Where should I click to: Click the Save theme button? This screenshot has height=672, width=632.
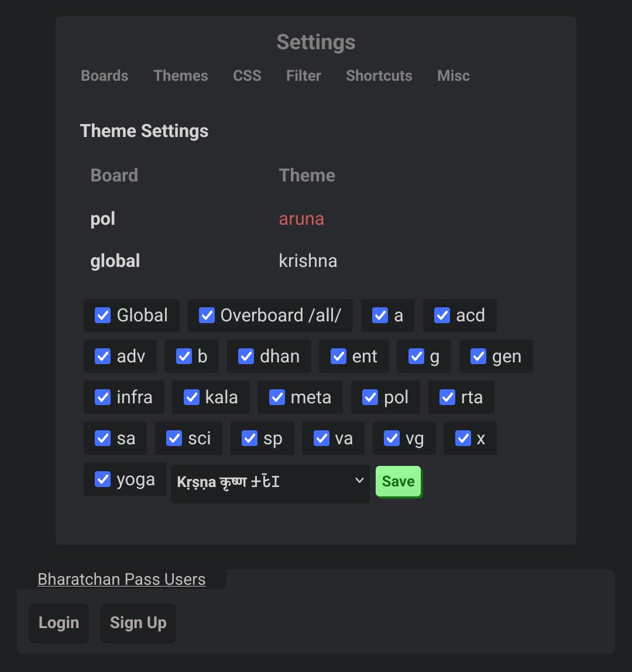click(x=399, y=482)
